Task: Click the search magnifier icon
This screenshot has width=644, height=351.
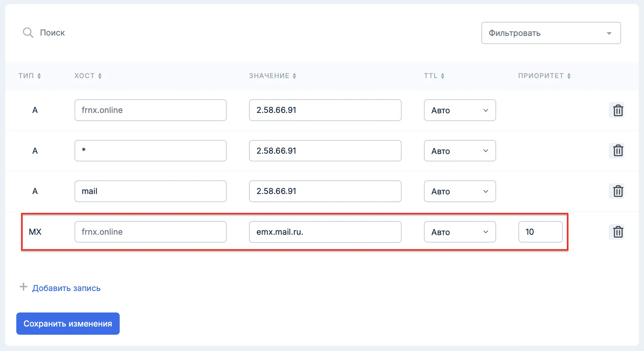Action: click(x=28, y=33)
